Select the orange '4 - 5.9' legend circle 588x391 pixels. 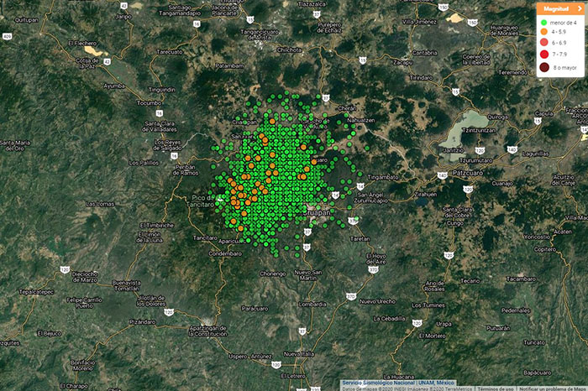click(543, 33)
